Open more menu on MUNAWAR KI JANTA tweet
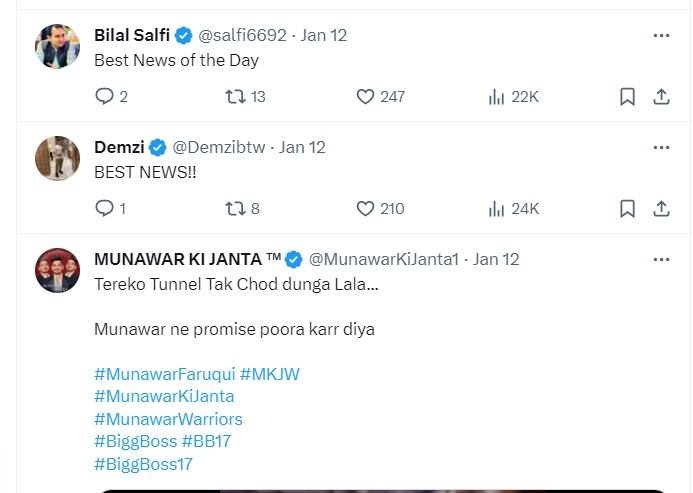 [661, 259]
